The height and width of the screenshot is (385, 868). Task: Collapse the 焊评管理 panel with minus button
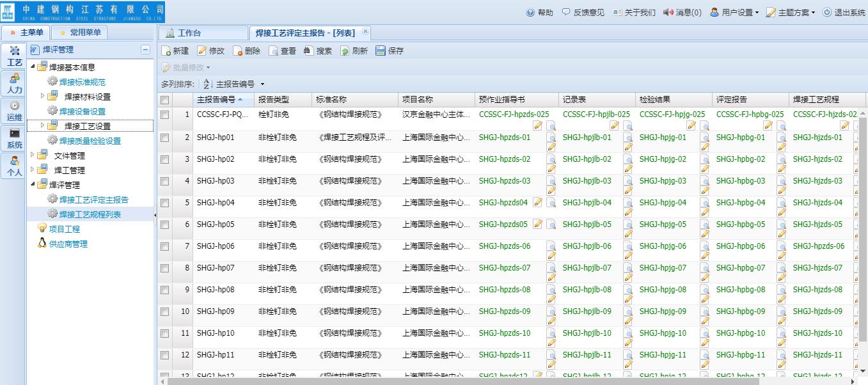click(146, 50)
